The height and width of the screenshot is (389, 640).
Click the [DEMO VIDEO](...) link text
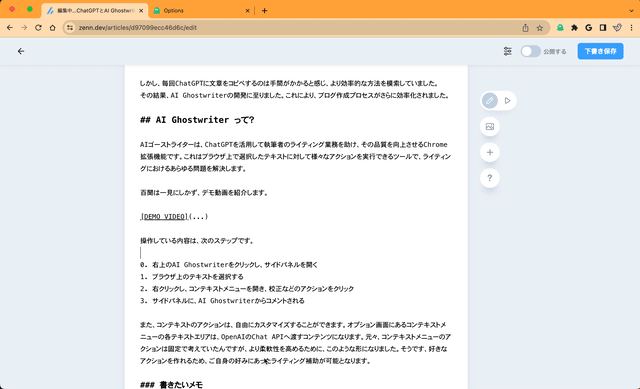174,217
